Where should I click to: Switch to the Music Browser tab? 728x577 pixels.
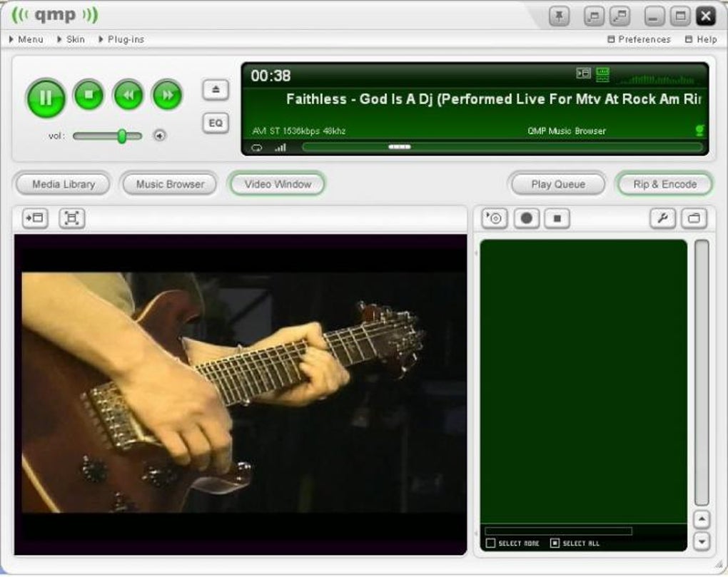click(170, 184)
